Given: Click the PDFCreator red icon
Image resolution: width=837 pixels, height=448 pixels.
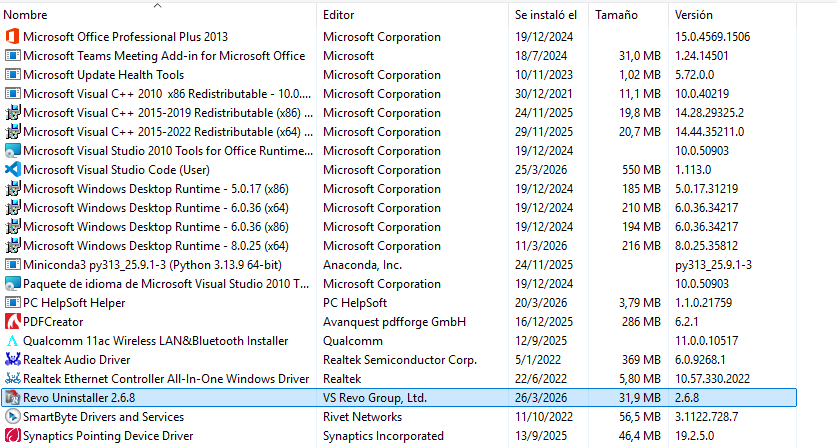Looking at the screenshot, I should pos(12,322).
